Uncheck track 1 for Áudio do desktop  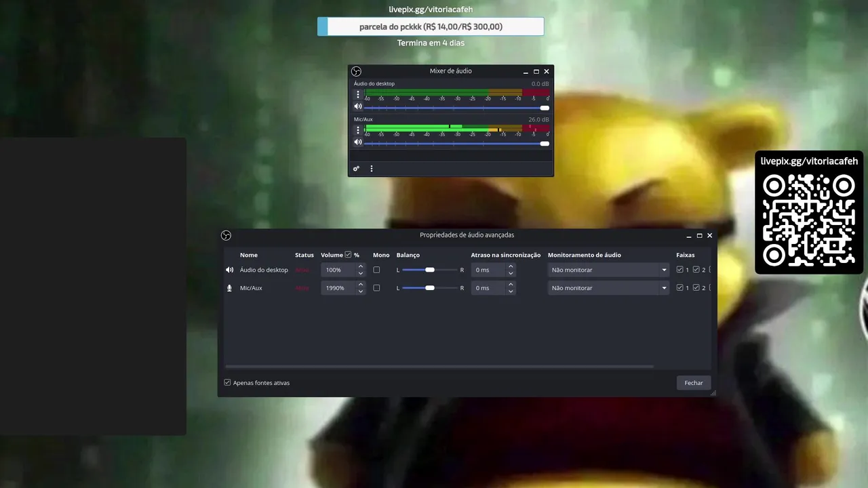pyautogui.click(x=680, y=270)
